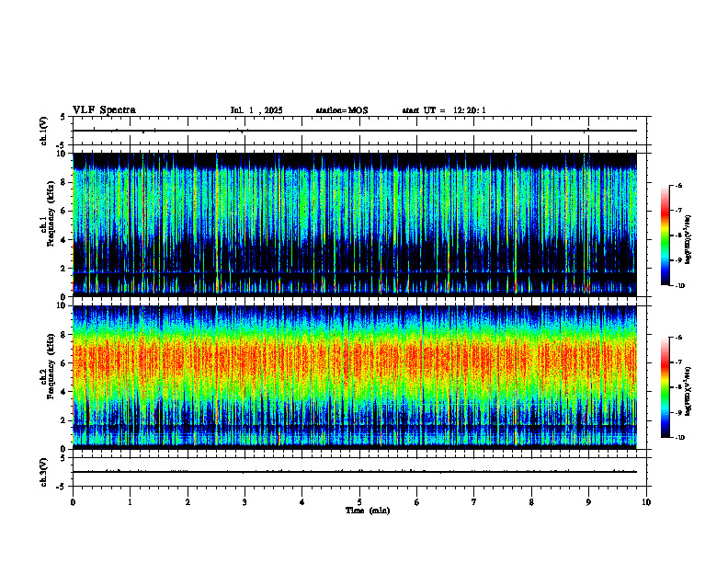Screen dimensions: 728x563
Task: Click the ch.1 spectrogram color scale bar
Action: coord(665,236)
